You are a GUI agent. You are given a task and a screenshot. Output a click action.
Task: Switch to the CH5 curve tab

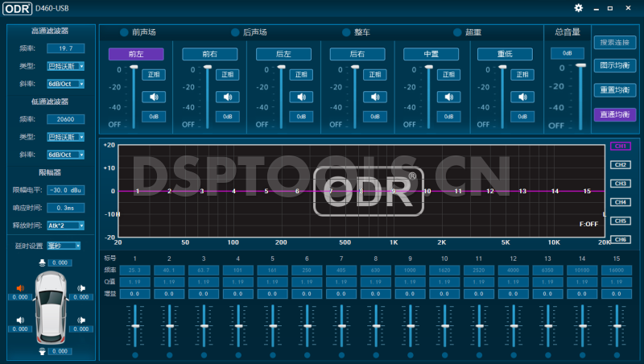coord(620,221)
